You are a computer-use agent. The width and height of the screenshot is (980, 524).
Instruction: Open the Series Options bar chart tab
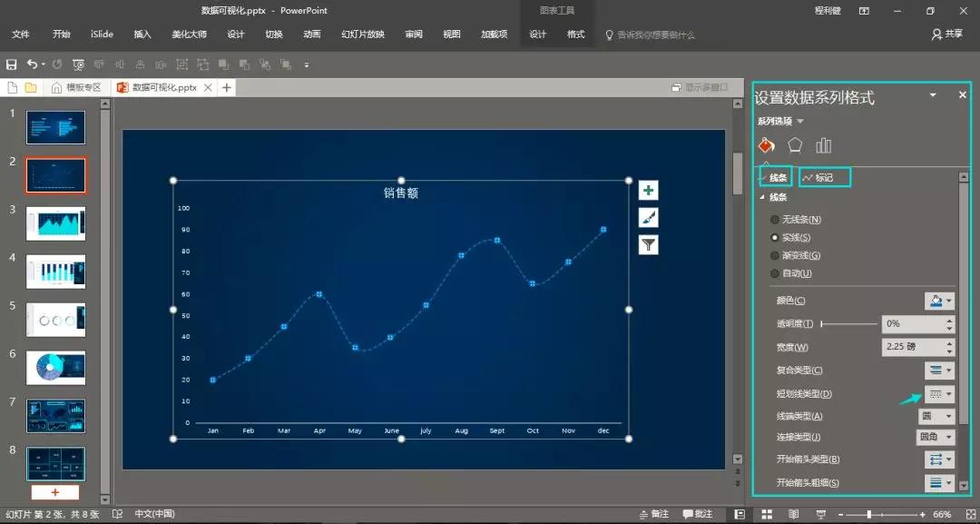(x=823, y=145)
